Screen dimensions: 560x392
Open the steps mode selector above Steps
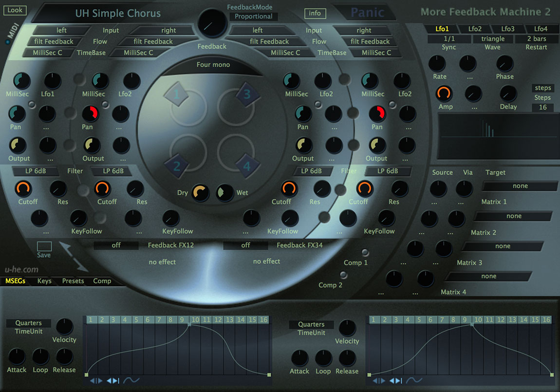[x=542, y=88]
